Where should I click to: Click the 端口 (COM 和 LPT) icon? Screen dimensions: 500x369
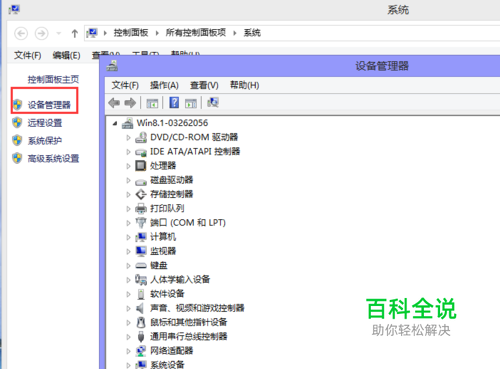[x=141, y=223]
